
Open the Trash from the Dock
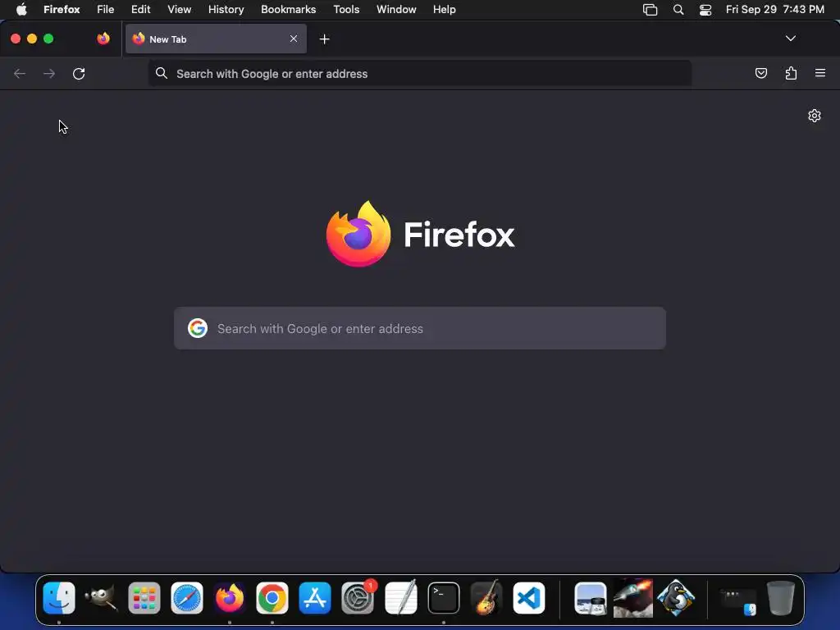pyautogui.click(x=781, y=598)
